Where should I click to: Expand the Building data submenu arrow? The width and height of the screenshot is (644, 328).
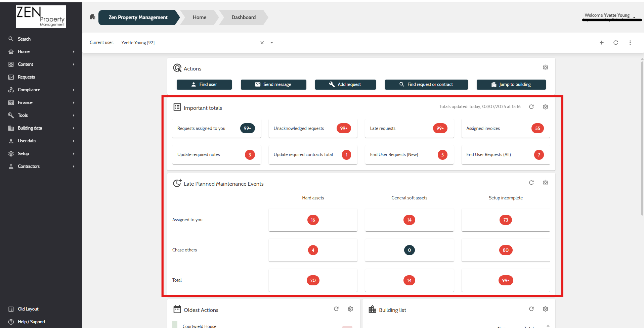(x=74, y=128)
